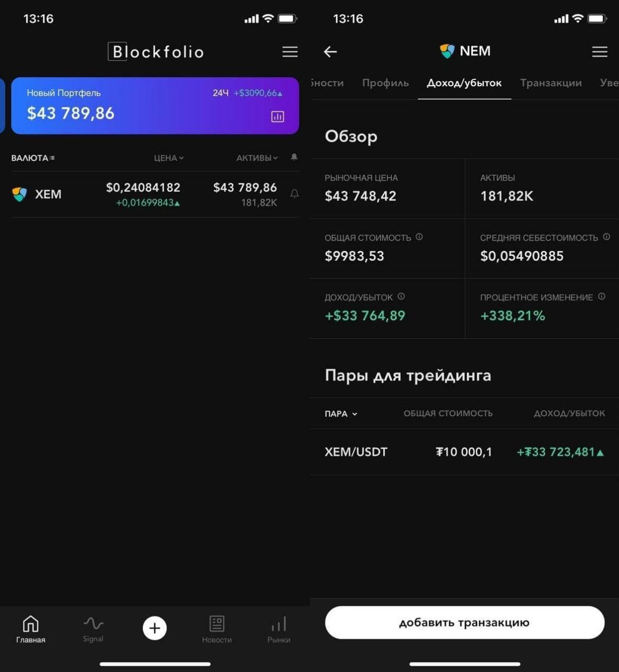Tap the $43 748,42 market price value

coord(361,196)
